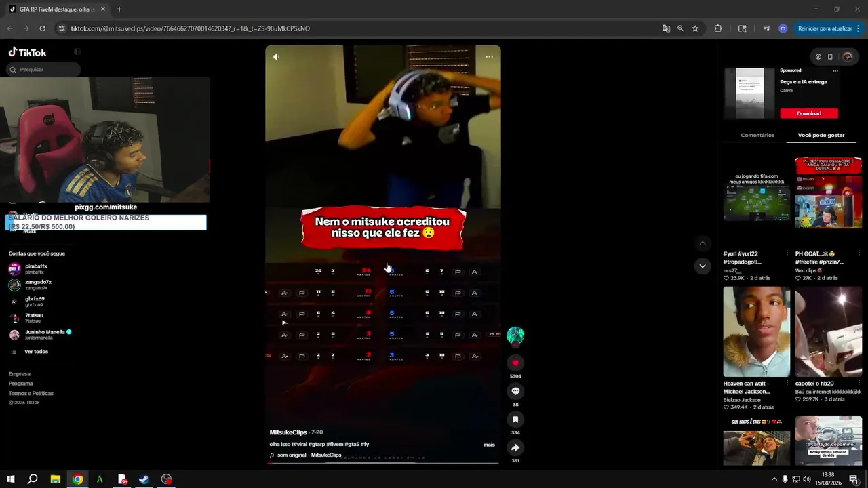The width and height of the screenshot is (868, 488).
Task: Open the 'capotei o hb20' video thumbnail
Action: (828, 332)
